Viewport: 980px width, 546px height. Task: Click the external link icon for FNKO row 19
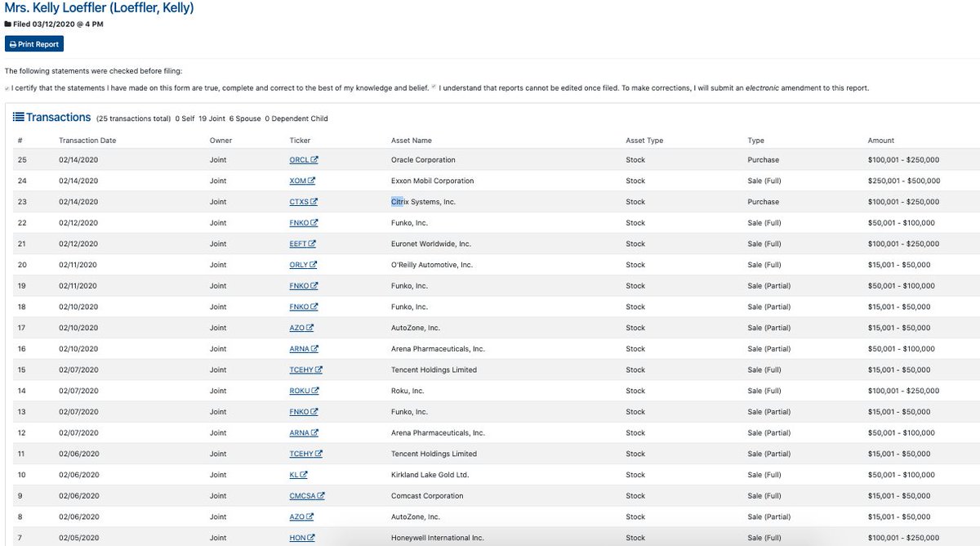(x=314, y=286)
